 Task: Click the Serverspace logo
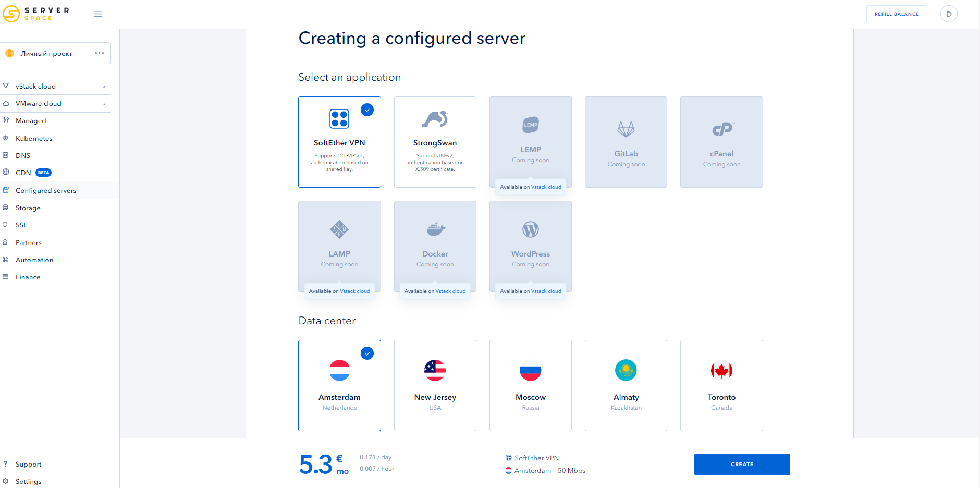36,14
